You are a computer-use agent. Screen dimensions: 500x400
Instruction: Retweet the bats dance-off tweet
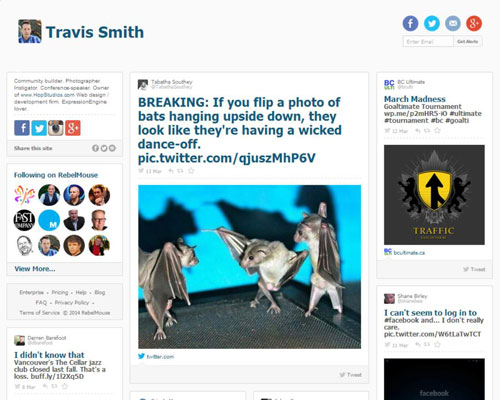[180, 171]
